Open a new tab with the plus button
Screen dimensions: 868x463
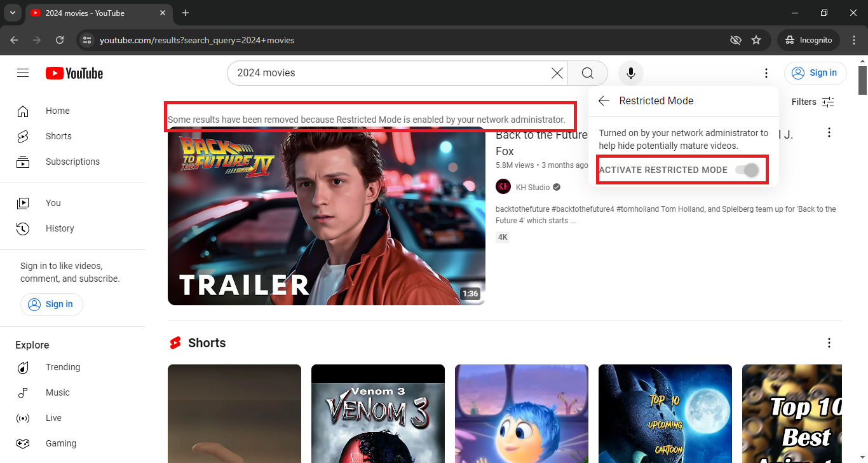tap(186, 13)
